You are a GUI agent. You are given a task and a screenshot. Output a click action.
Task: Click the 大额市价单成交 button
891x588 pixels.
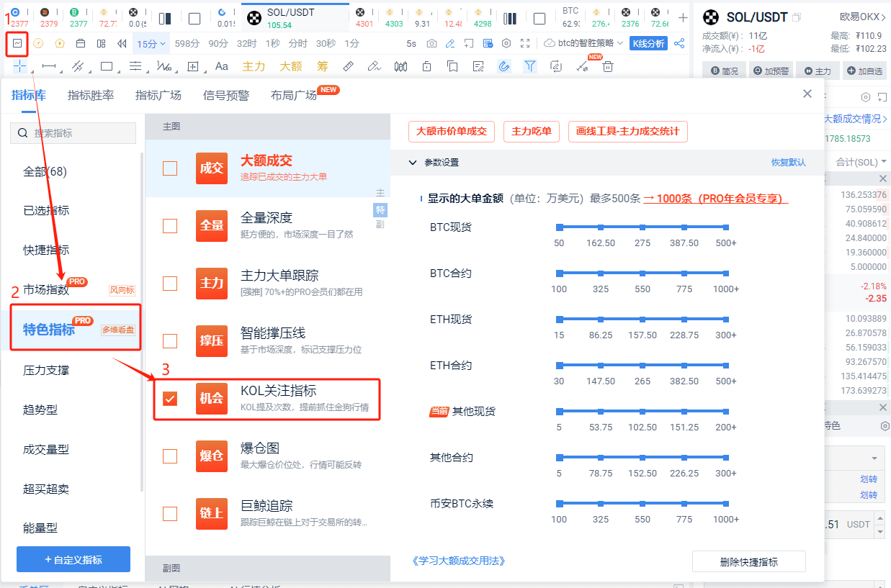click(452, 132)
